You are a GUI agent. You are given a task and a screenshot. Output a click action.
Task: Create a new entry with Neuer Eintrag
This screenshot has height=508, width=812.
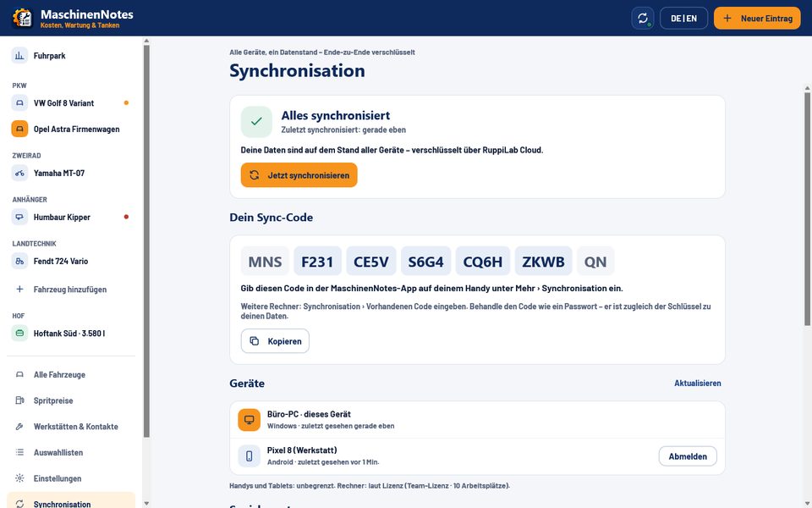point(757,18)
